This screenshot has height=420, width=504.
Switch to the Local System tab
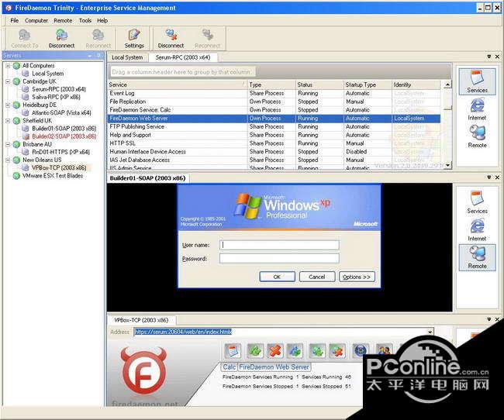click(127, 57)
